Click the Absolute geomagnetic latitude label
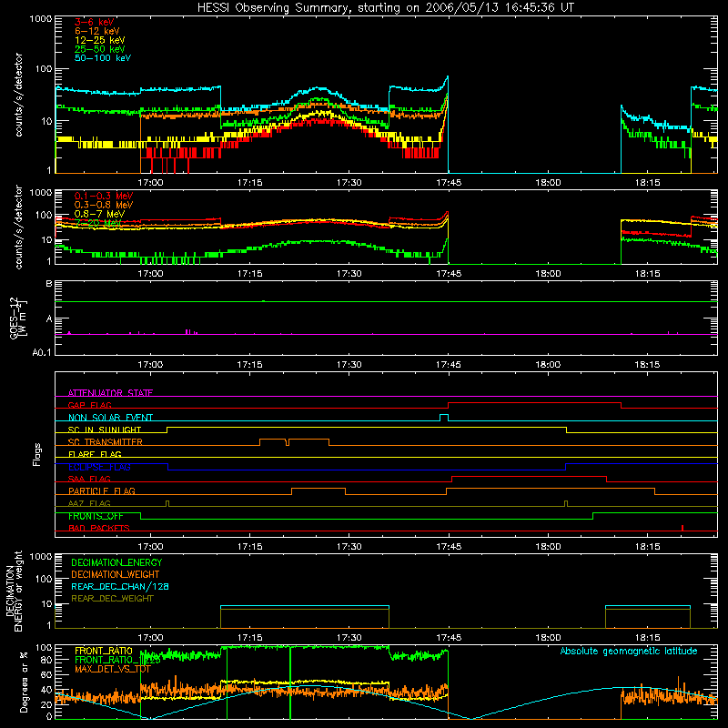This screenshot has height=728, width=728. pyautogui.click(x=629, y=652)
